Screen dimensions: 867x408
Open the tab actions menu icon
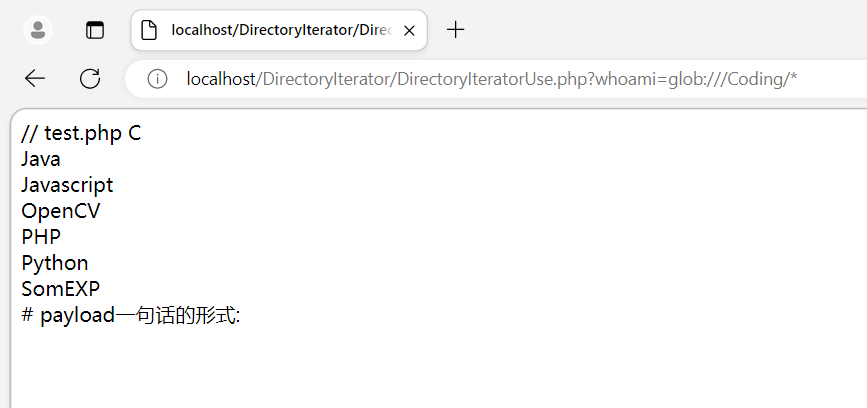(x=95, y=30)
